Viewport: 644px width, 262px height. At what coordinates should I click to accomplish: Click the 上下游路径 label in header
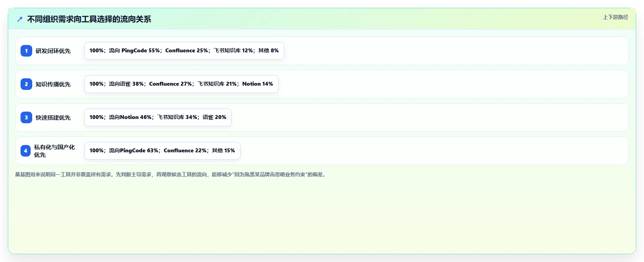click(615, 17)
